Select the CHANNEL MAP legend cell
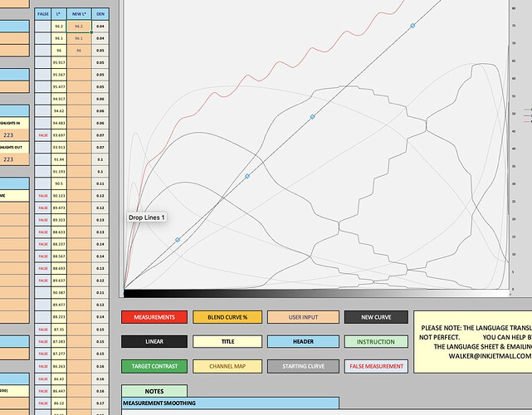 227,366
